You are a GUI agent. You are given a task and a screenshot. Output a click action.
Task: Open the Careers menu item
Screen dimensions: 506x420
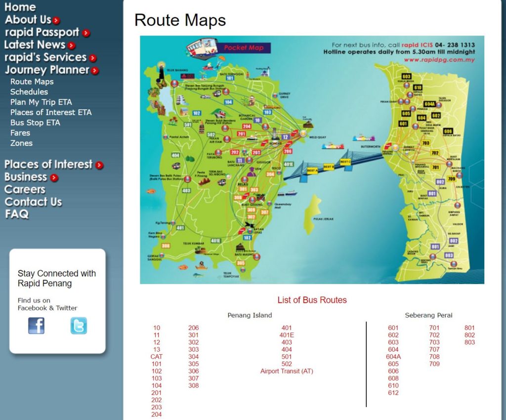pos(25,190)
